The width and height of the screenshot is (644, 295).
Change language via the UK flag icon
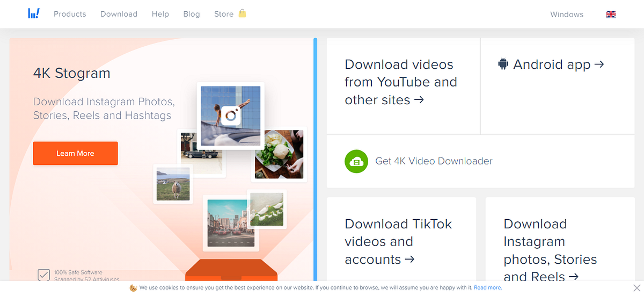click(611, 14)
